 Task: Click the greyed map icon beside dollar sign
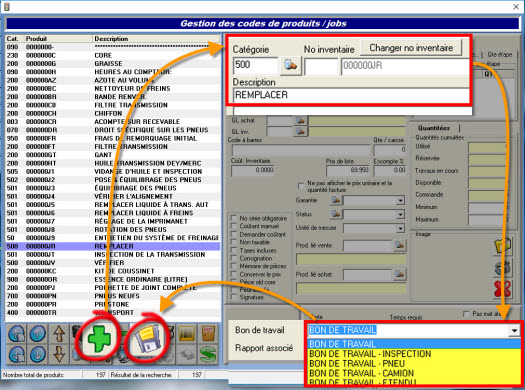pyautogui.click(x=187, y=355)
